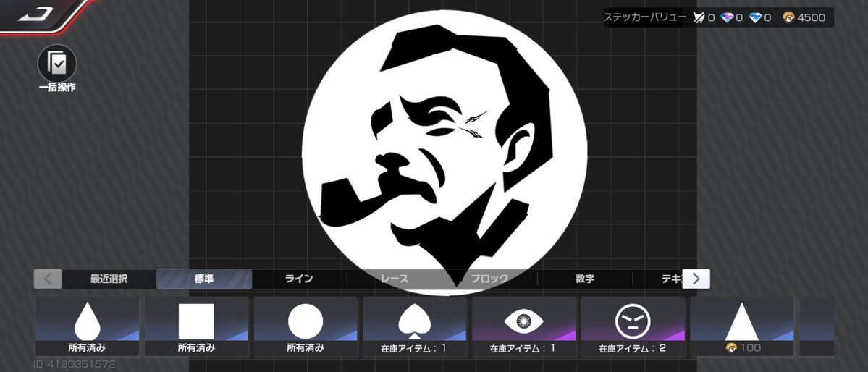Viewport: 868px width, 372px height.
Task: Select the pipe-smoking man portrait on the canvas
Action: coord(444,152)
